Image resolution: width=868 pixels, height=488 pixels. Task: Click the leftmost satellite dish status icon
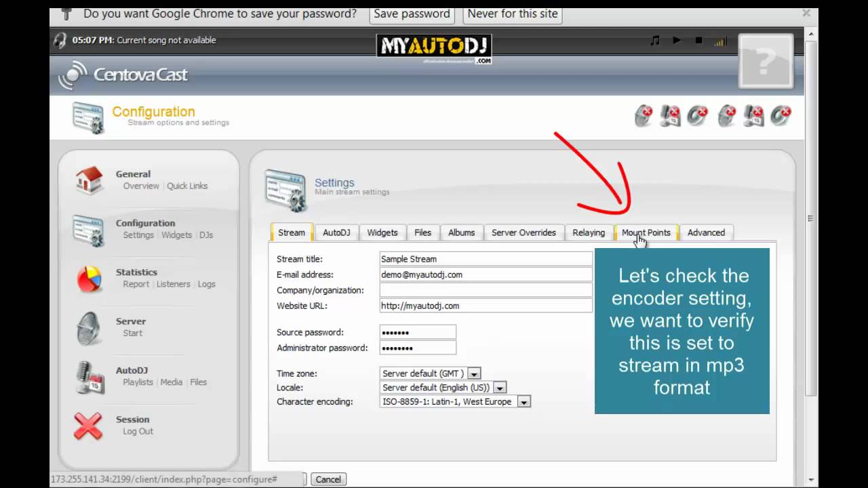point(643,116)
